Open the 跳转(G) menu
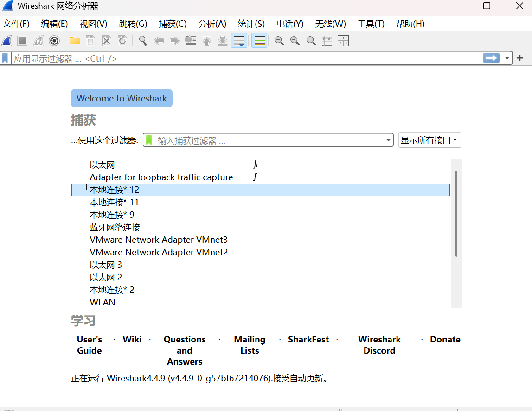532x411 pixels. pyautogui.click(x=133, y=24)
